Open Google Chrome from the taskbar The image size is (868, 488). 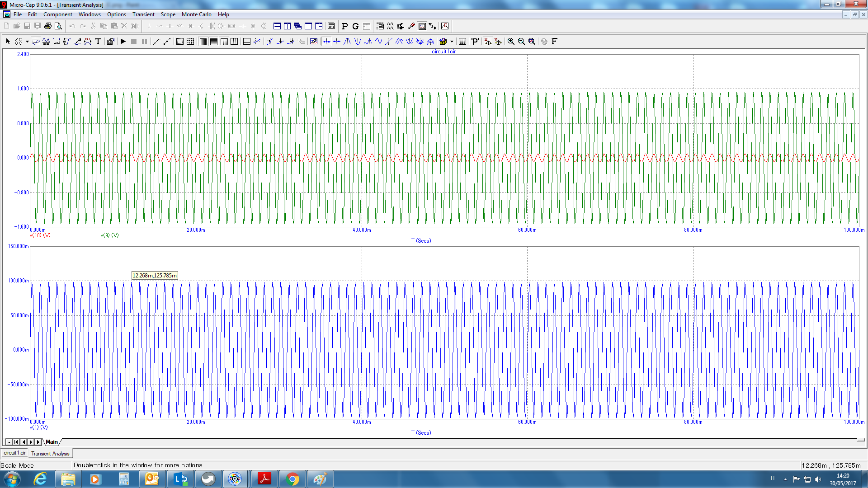292,479
